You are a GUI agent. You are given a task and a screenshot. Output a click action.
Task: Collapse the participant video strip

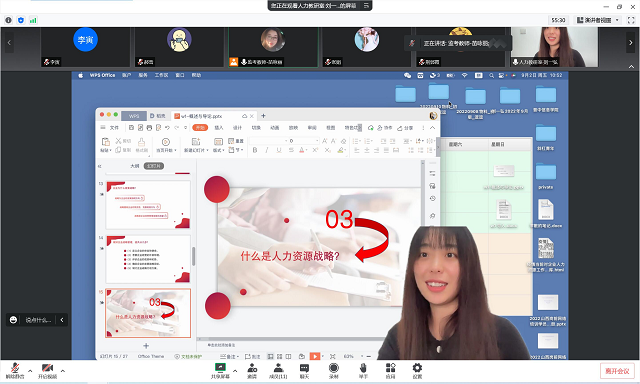(x=631, y=67)
